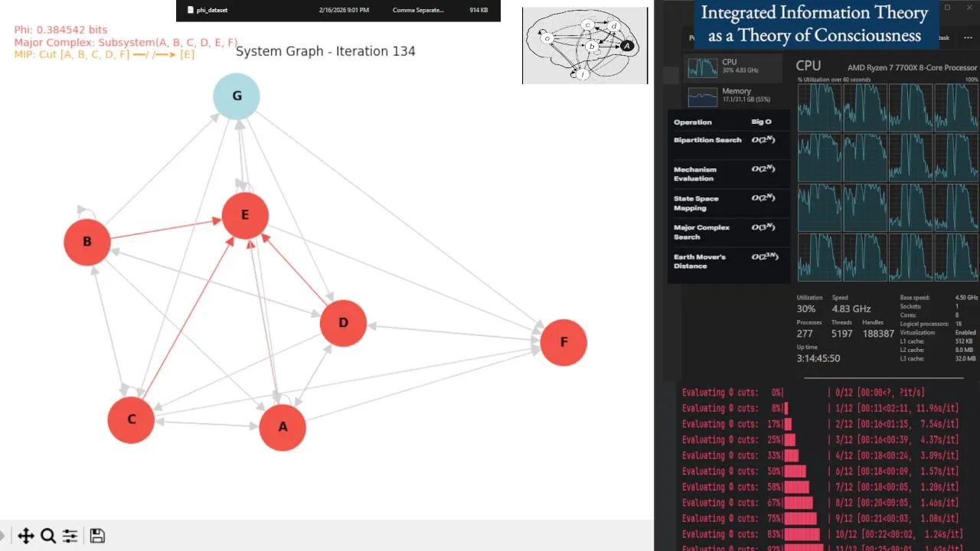This screenshot has height=551, width=980.
Task: Click the State Space Mapping table row
Action: coord(728,203)
